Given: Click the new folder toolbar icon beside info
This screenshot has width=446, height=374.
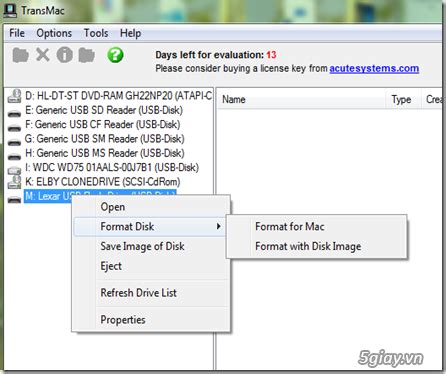Looking at the screenshot, I should pos(87,55).
